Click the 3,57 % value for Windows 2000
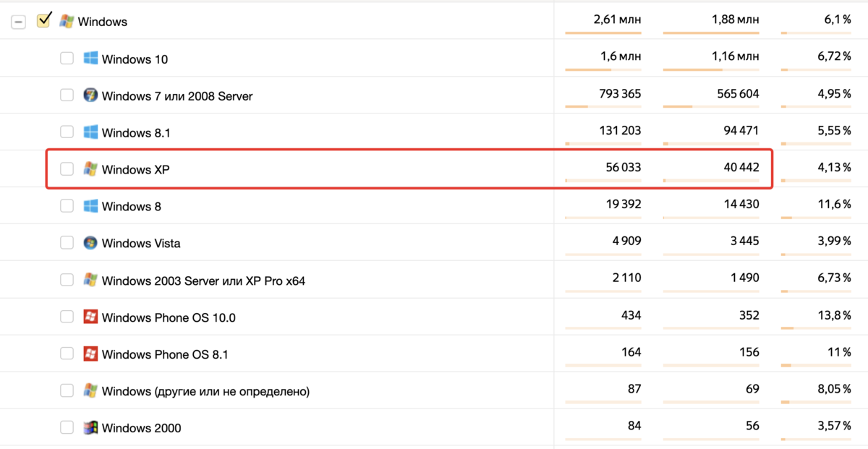Viewport: 868px width, 449px height. pyautogui.click(x=833, y=425)
